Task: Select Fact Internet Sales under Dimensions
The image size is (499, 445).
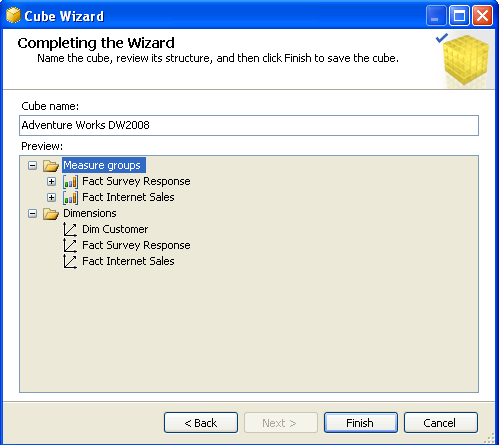Action: click(128, 261)
